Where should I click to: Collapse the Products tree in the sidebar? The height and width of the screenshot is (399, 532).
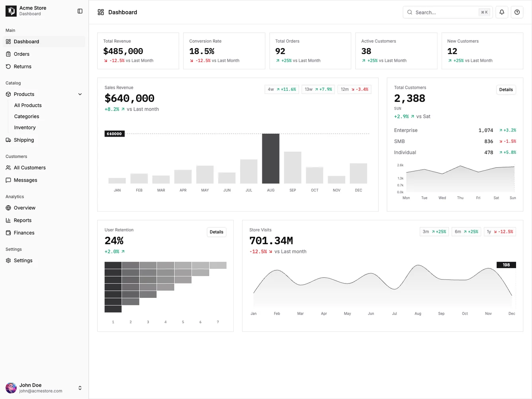(80, 94)
